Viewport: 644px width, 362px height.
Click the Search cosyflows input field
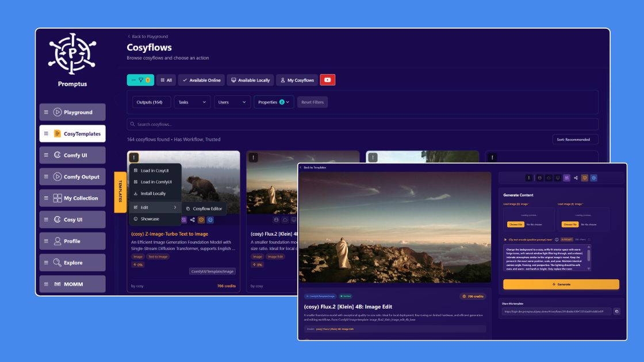[361, 124]
